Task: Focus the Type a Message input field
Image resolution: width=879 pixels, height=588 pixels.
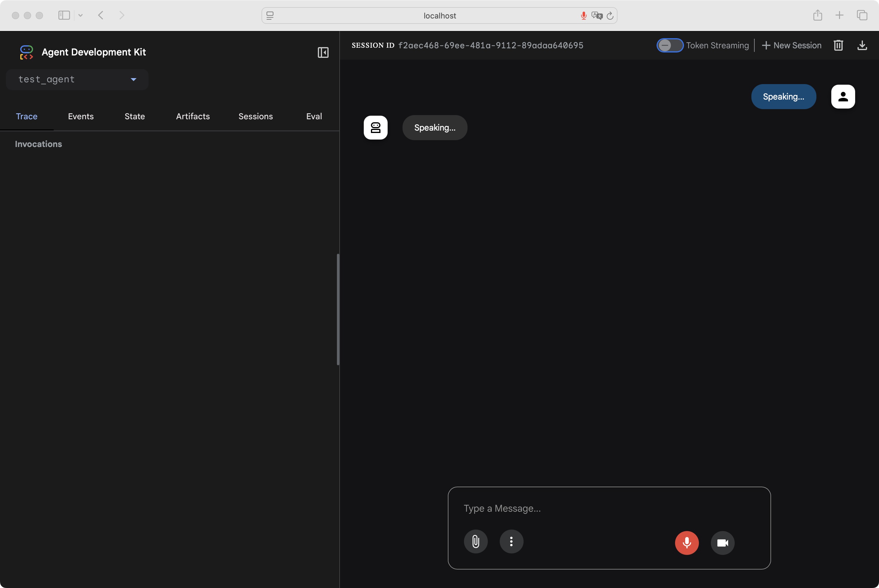Action: [x=609, y=508]
